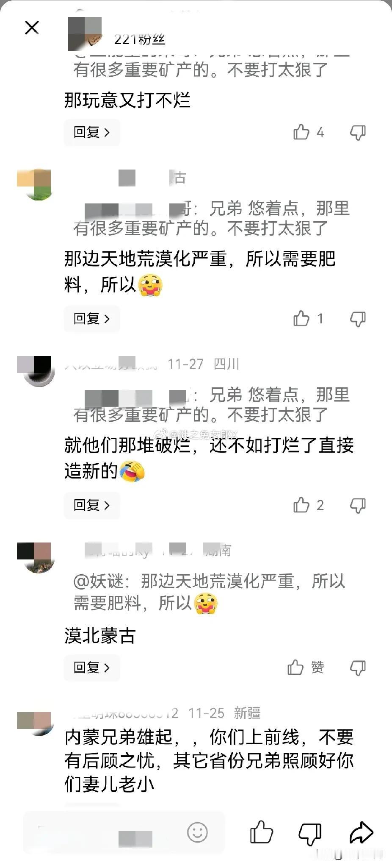Focus the comment input field at bottom
Screen dimensions: 392x868
[x=124, y=832]
